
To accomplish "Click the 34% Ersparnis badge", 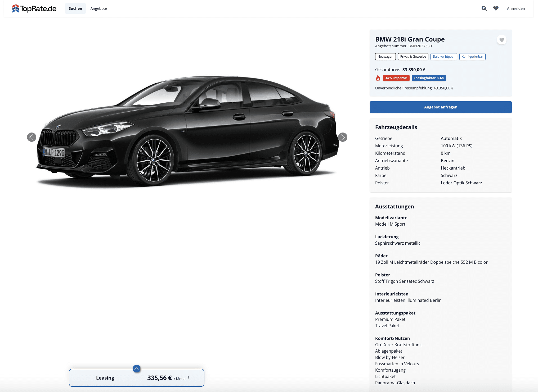I will (x=396, y=78).
